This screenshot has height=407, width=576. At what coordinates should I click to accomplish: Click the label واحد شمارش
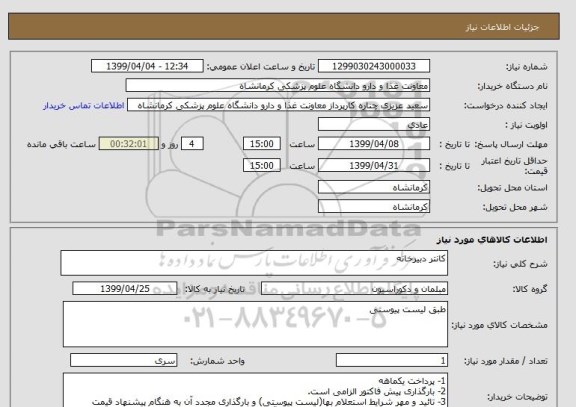pos(217,361)
